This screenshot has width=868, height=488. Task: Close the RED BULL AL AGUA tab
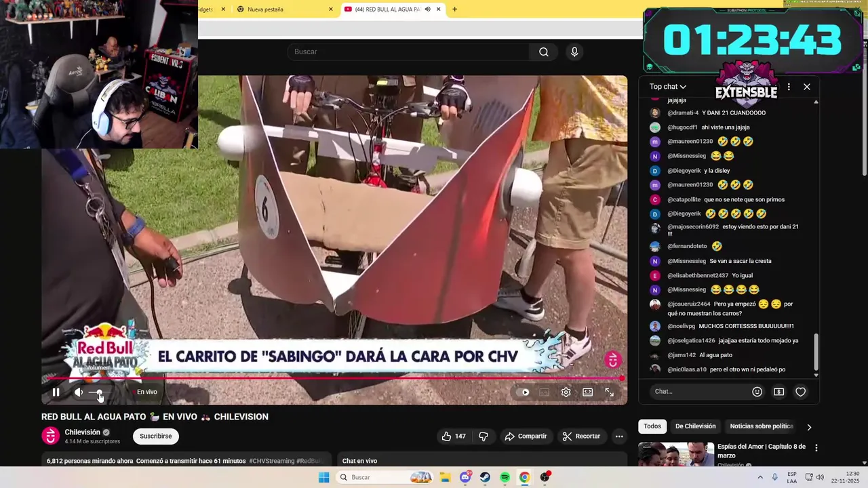(x=439, y=9)
